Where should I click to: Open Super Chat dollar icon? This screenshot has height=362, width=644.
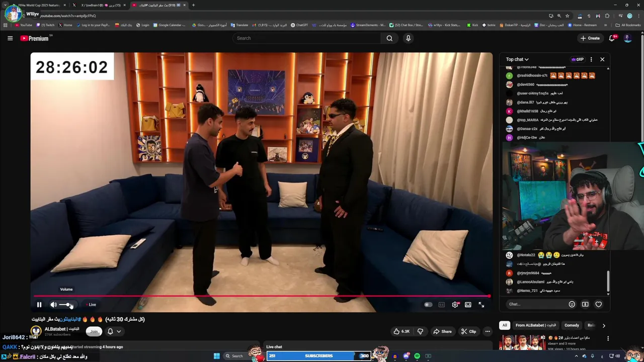(585, 304)
